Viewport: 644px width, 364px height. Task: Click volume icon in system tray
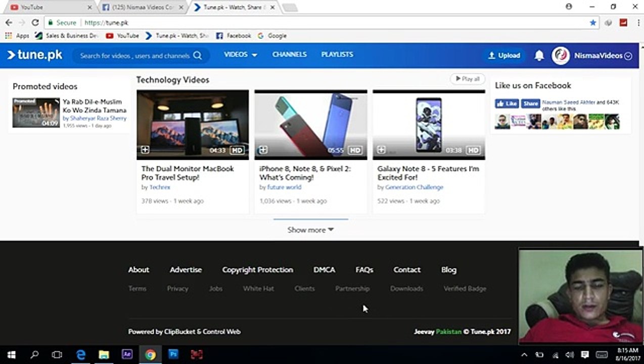pos(570,355)
